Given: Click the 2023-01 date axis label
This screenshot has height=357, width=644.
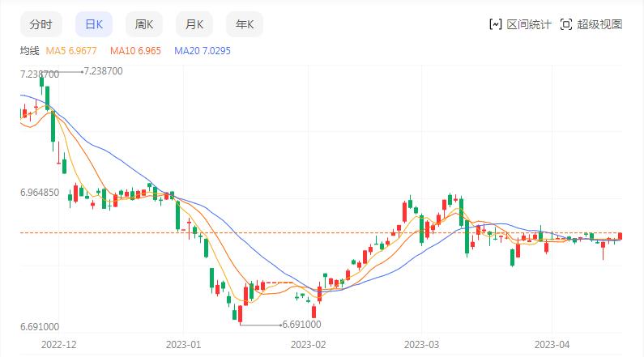Looking at the screenshot, I should (x=183, y=344).
